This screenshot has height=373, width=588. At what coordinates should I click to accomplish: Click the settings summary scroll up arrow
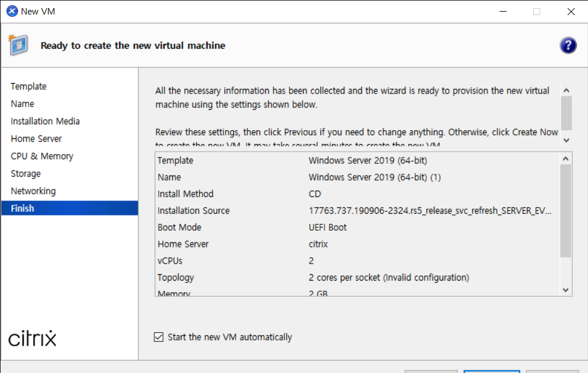pos(566,159)
